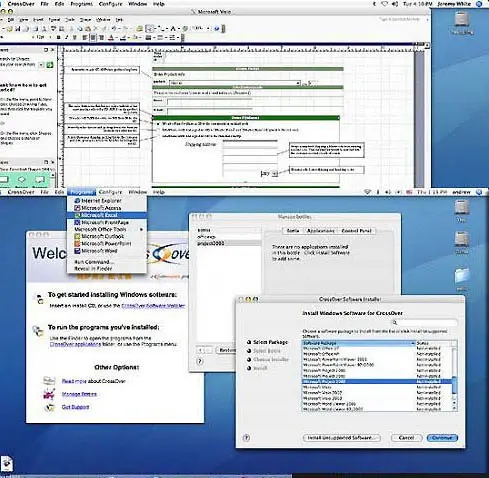Toggle bold in the Visio formatting toolbar
The width and height of the screenshot is (489, 478).
[59, 38]
